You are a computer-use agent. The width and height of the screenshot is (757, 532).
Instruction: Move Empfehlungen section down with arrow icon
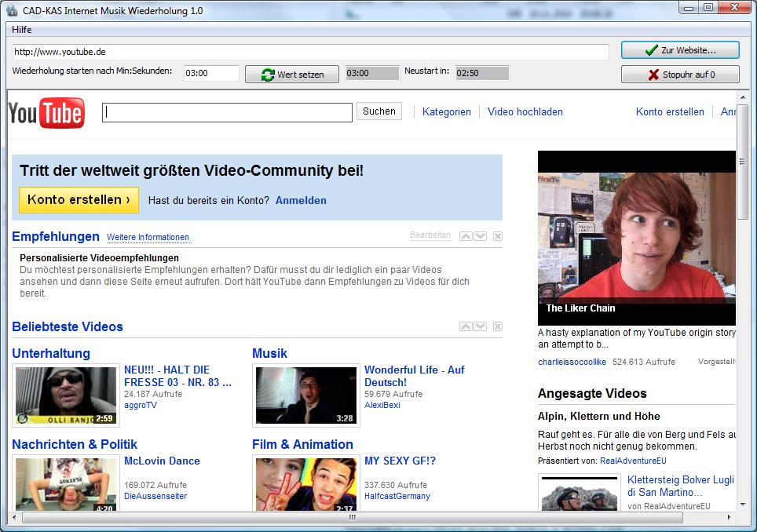481,236
